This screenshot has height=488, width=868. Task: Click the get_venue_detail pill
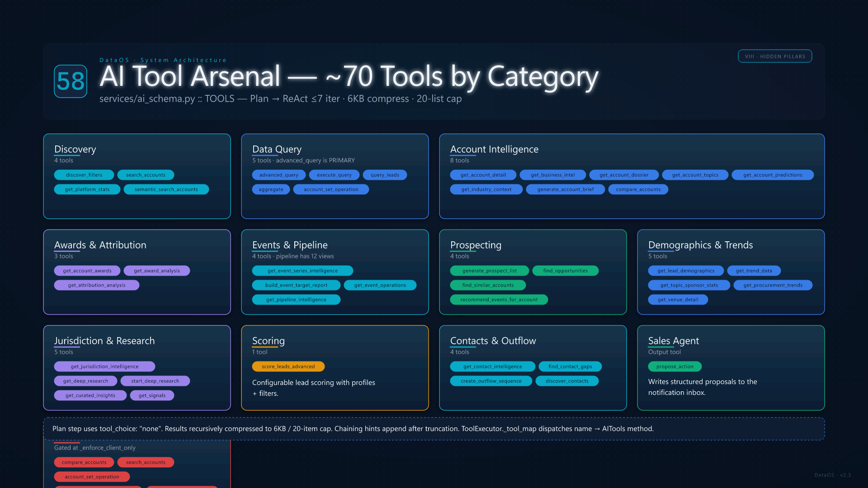678,300
